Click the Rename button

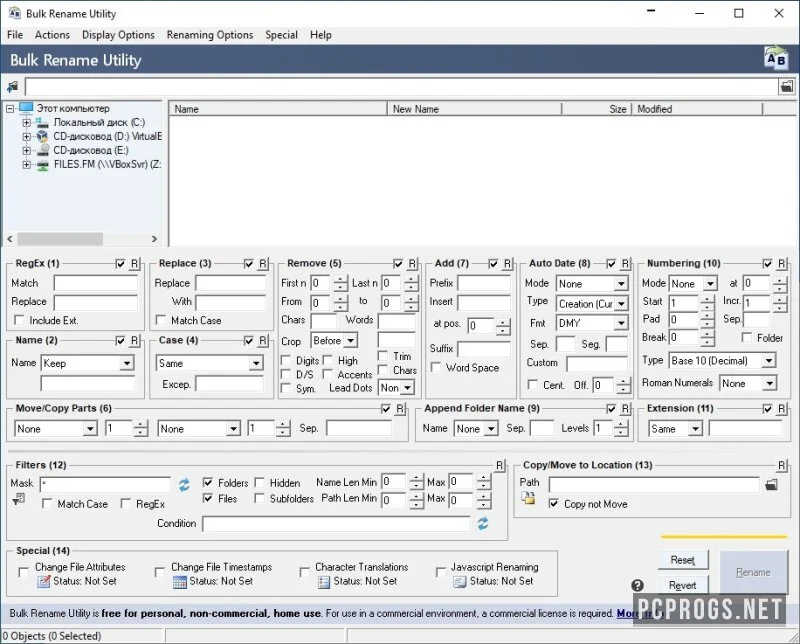click(x=754, y=572)
